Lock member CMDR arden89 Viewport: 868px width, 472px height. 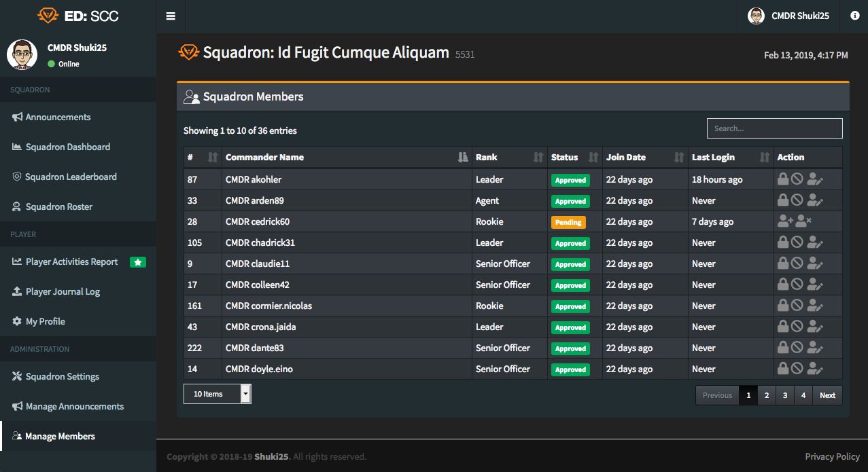point(783,200)
